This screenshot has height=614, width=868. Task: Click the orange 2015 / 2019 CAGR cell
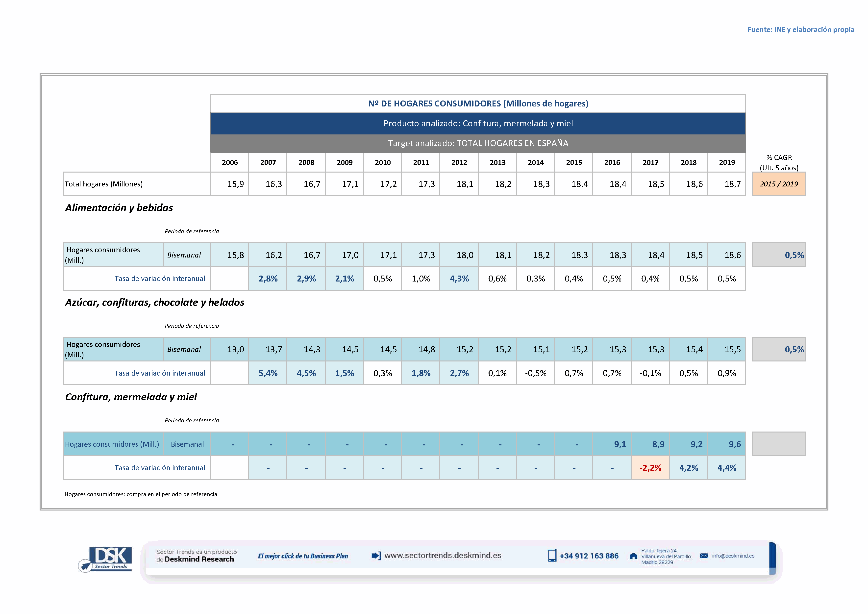[779, 184]
